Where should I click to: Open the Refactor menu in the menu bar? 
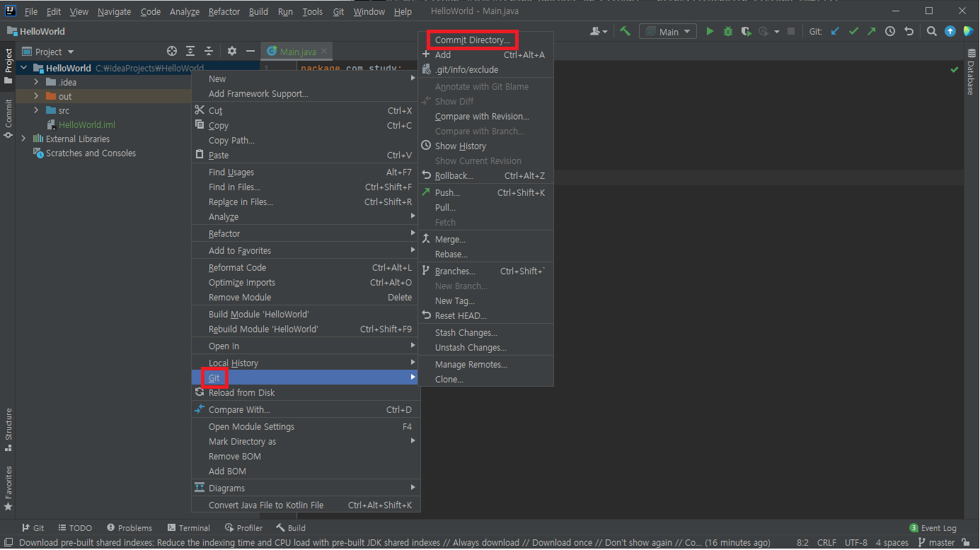(x=224, y=11)
